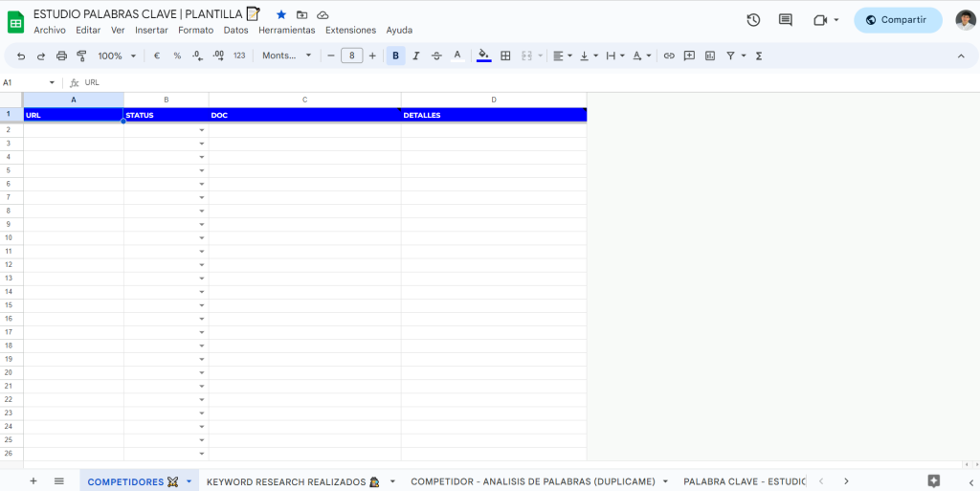
Task: Toggle bold formatting
Action: [395, 56]
